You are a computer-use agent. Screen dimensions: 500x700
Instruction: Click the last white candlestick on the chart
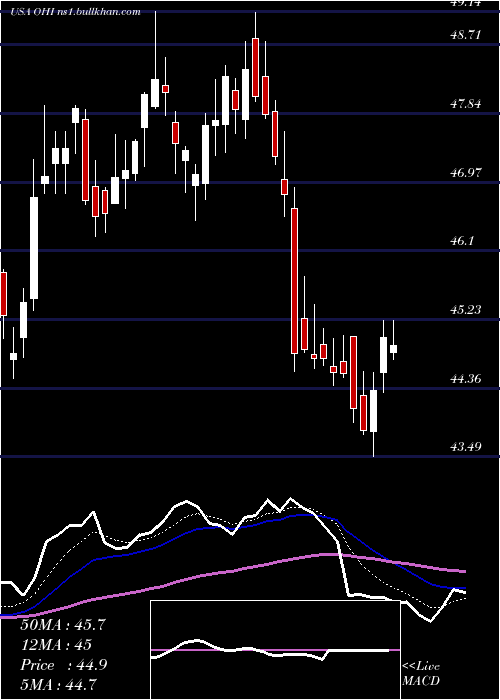coord(393,349)
